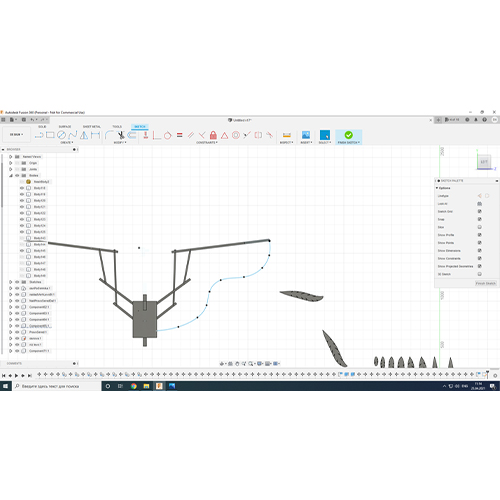Image resolution: width=500 pixels, height=500 pixels.
Task: Collapse the Options section in Sketch Palette
Action: [437, 188]
